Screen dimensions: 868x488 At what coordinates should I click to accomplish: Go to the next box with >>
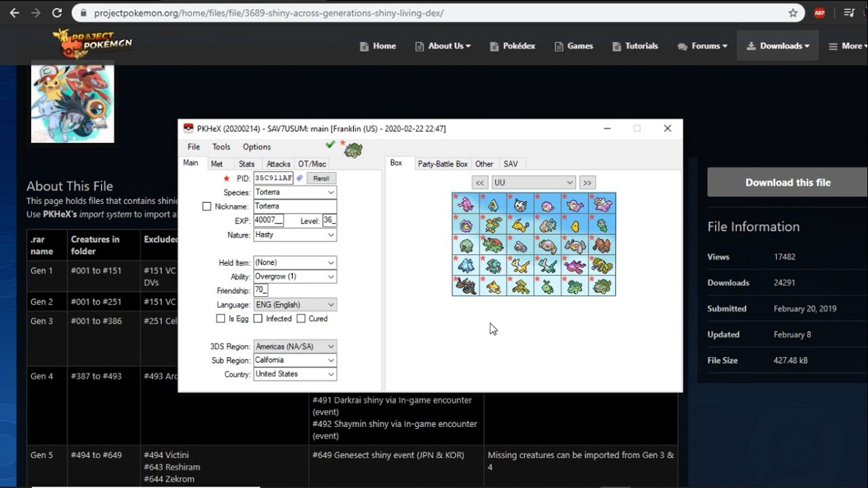[x=587, y=182]
